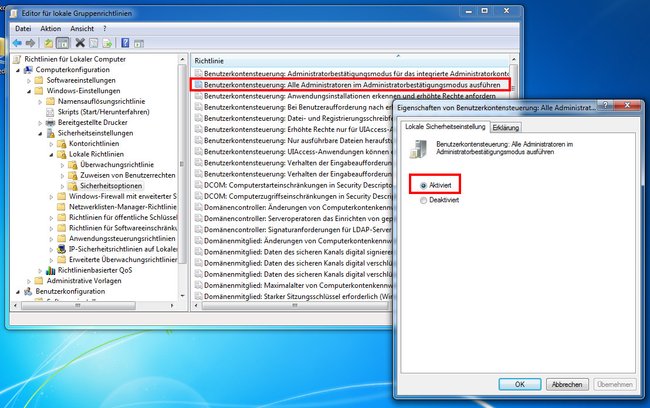This screenshot has width=650, height=408.
Task: Click the policy list's scroll-up arrow
Action: [x=513, y=60]
